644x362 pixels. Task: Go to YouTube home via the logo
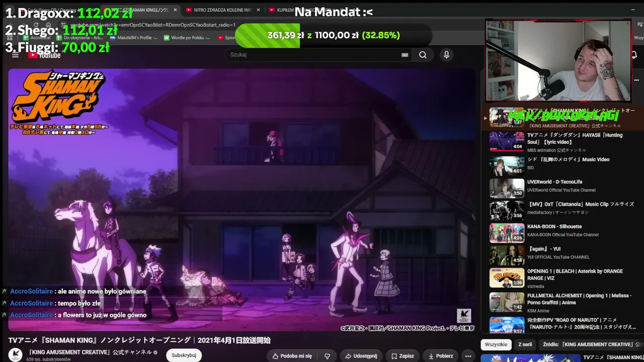point(44,55)
